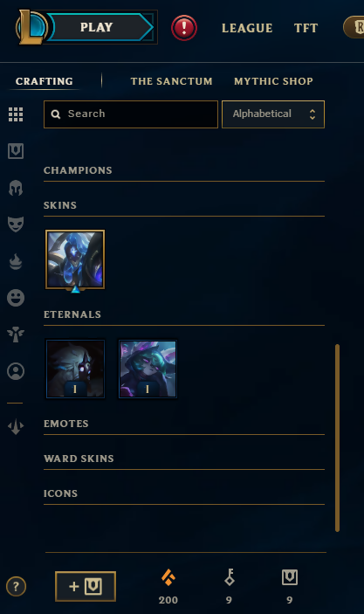This screenshot has width=364, height=614.
Task: Select the all items grid filter icon
Action: [16, 114]
